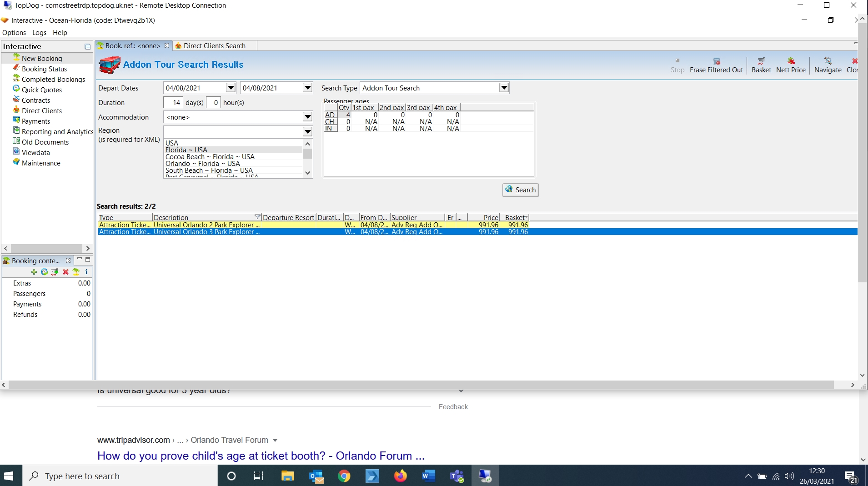868x486 pixels.
Task: Open Completed Bookings in the sidebar
Action: tap(53, 79)
